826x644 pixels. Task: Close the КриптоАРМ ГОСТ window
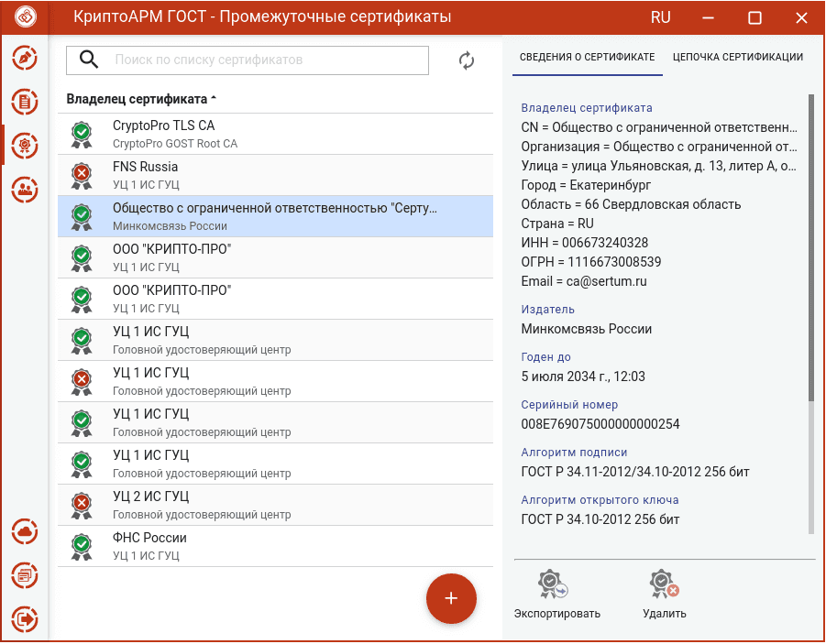[x=801, y=18]
